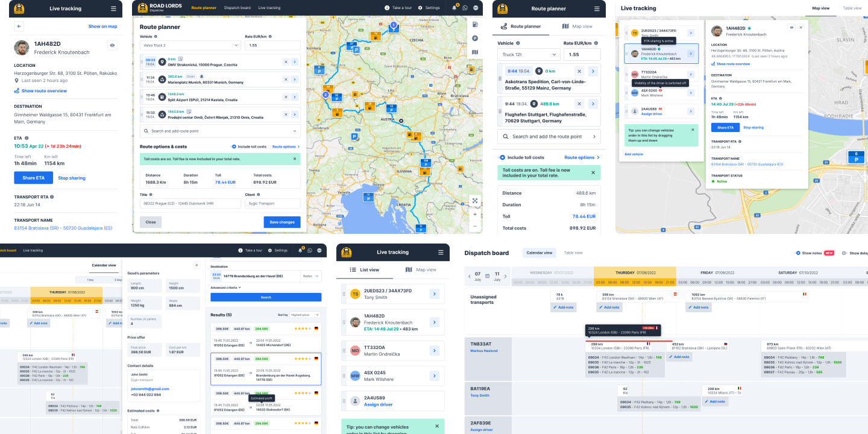The image size is (868, 434).
Task: Expand TT3320A Martin Ondrečka row in desktop tracking
Action: pyautogui.click(x=691, y=74)
